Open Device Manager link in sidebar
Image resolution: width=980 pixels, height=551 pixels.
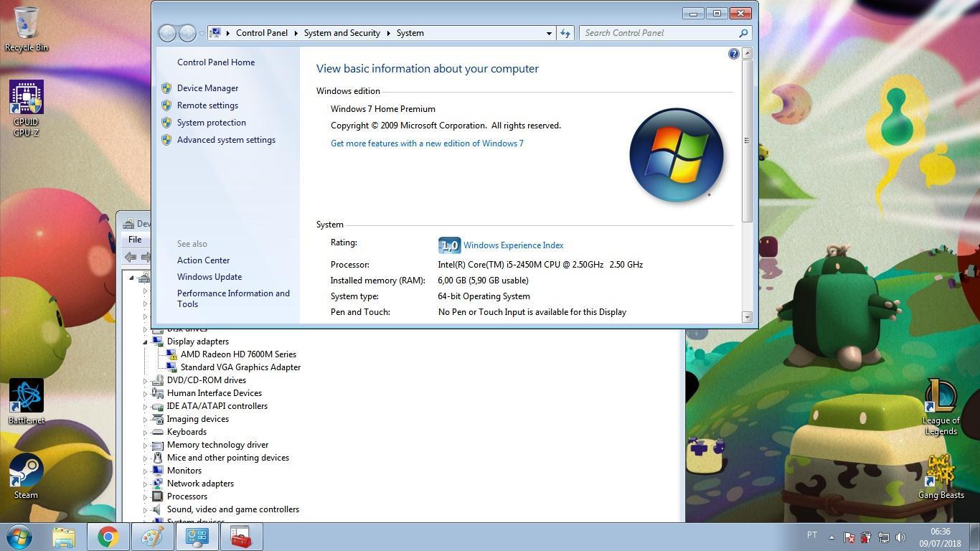tap(208, 88)
